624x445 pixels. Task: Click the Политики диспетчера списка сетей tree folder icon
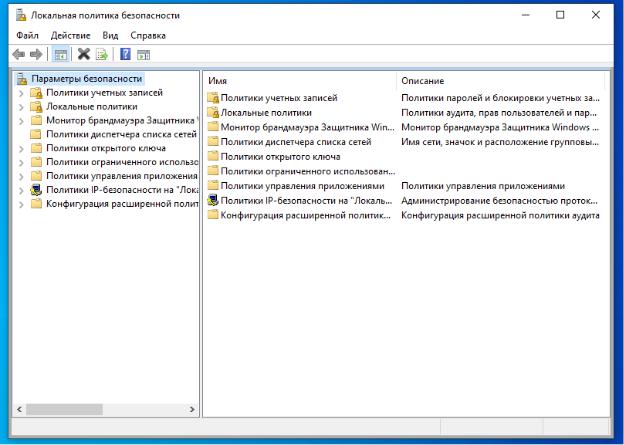[x=36, y=134]
